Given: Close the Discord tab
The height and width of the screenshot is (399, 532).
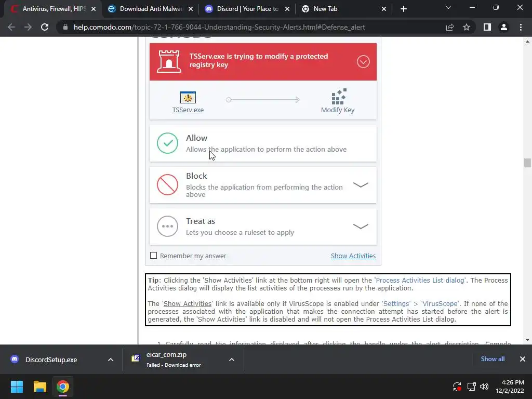Looking at the screenshot, I should pos(287,9).
